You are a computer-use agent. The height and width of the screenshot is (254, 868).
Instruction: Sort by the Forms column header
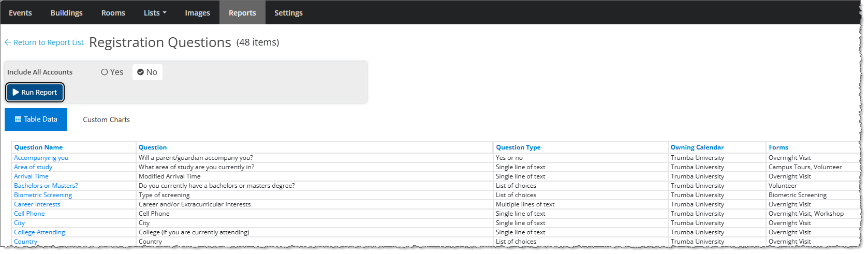coord(778,147)
